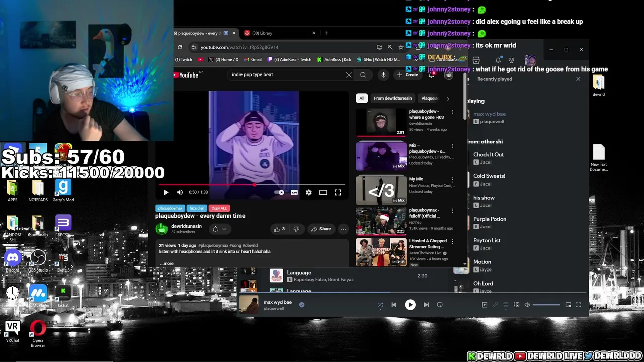Dislike the video with thumbs down
644x362 pixels.
pyautogui.click(x=296, y=229)
